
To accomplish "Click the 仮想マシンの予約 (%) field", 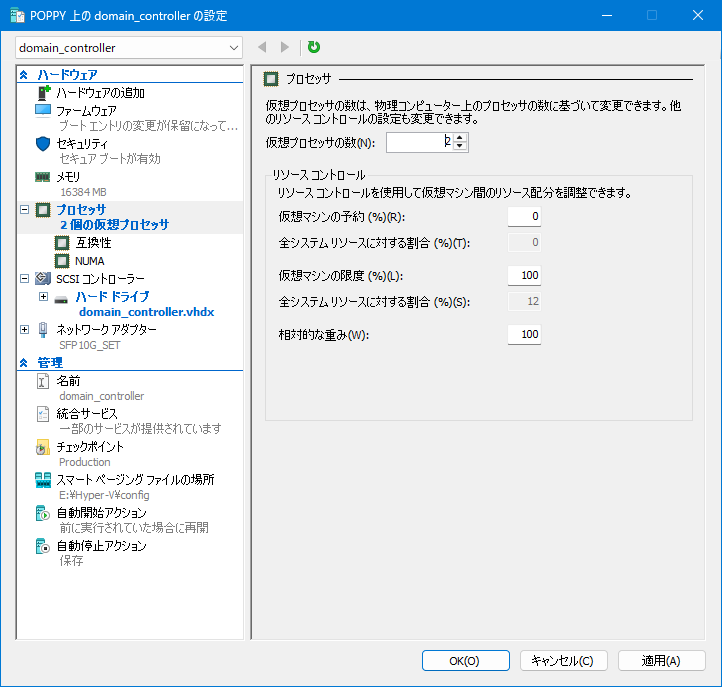I will (524, 216).
